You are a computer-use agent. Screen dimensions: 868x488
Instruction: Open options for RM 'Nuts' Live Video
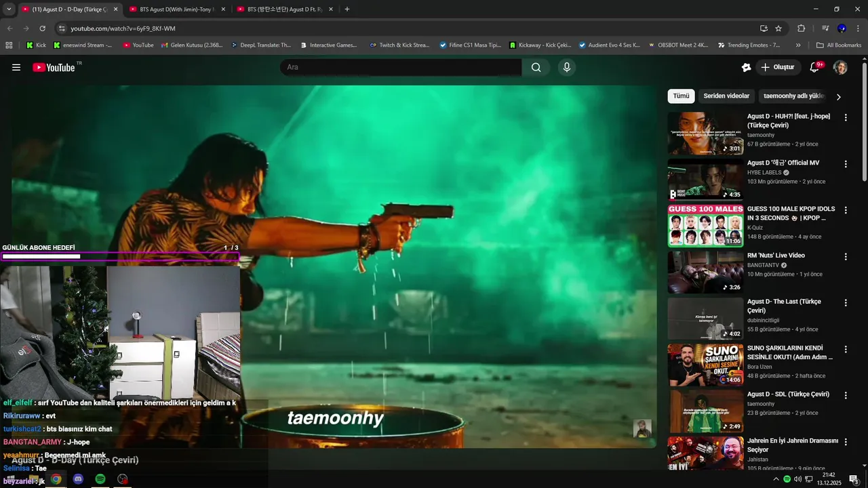pyautogui.click(x=846, y=257)
